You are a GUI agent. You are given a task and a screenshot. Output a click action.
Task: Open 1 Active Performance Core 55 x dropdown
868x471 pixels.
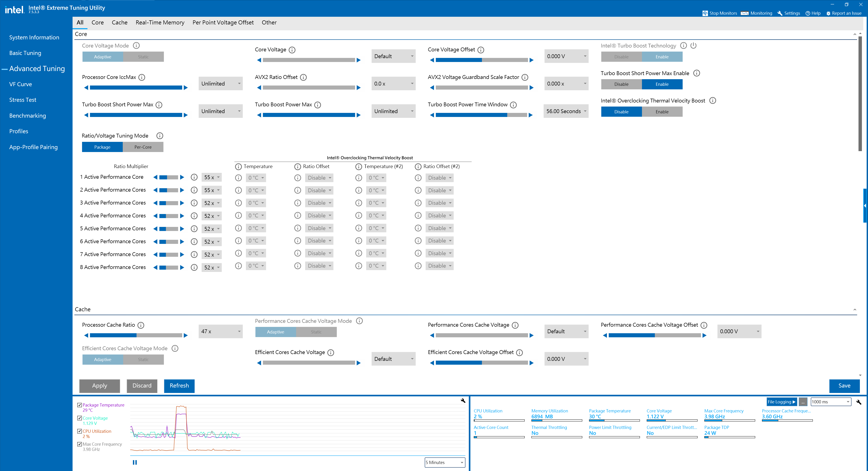(x=212, y=177)
